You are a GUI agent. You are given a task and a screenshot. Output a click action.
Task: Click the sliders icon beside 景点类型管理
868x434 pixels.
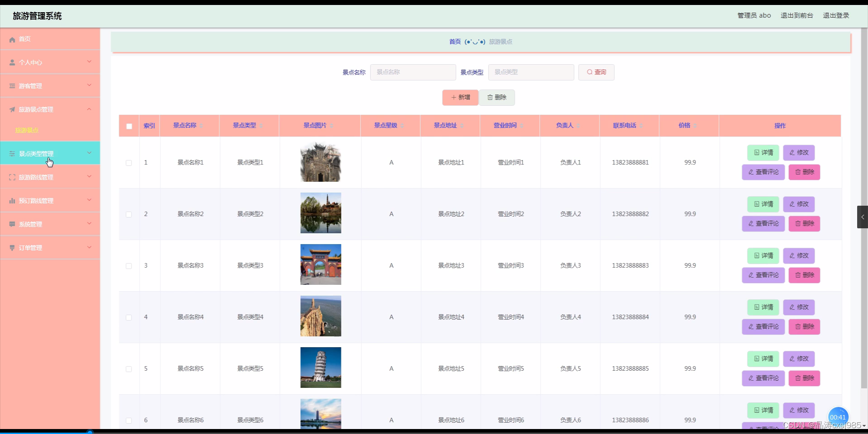coord(11,154)
